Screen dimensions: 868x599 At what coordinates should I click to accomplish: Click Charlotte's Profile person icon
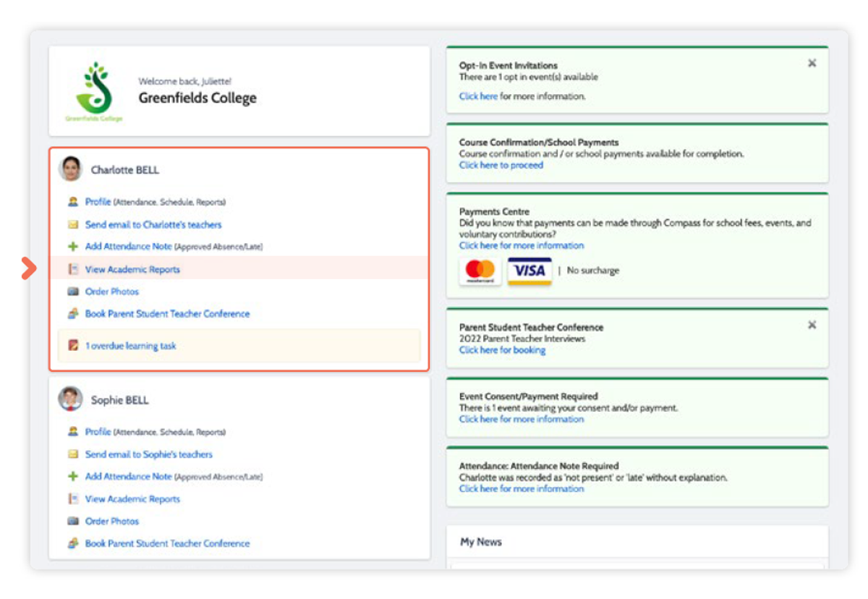coord(72,202)
